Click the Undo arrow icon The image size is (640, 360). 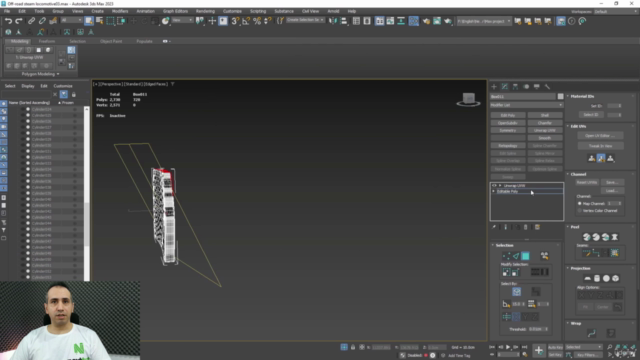(x=8, y=21)
